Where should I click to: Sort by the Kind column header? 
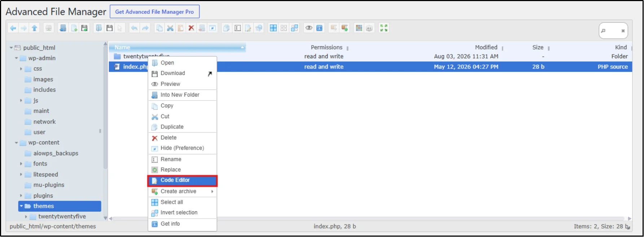[x=621, y=47]
